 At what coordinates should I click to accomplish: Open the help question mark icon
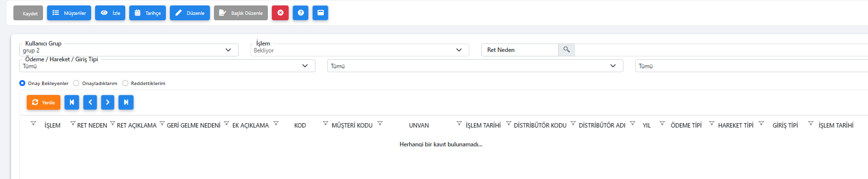click(301, 13)
